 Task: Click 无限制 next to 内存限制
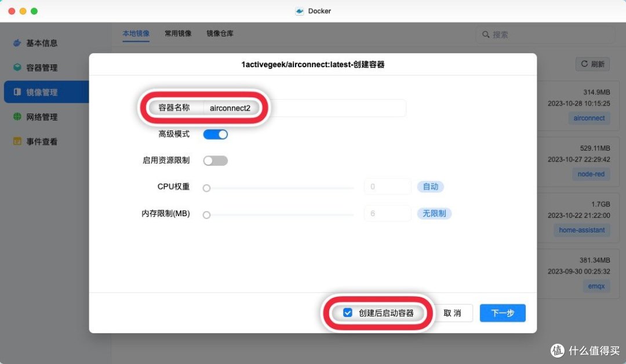(x=433, y=213)
